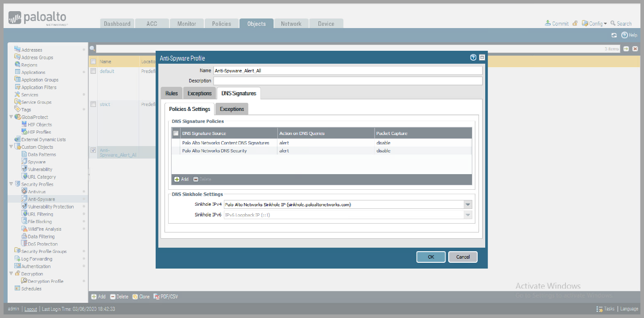Click the alert action for Content DNS Signatures
This screenshot has height=318, width=644.
point(284,143)
